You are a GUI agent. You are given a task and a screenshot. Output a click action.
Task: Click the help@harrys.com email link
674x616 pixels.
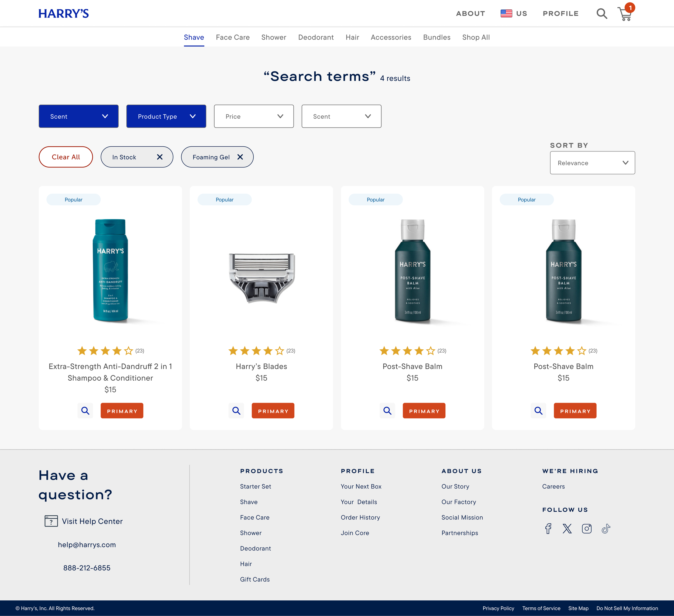[87, 545]
